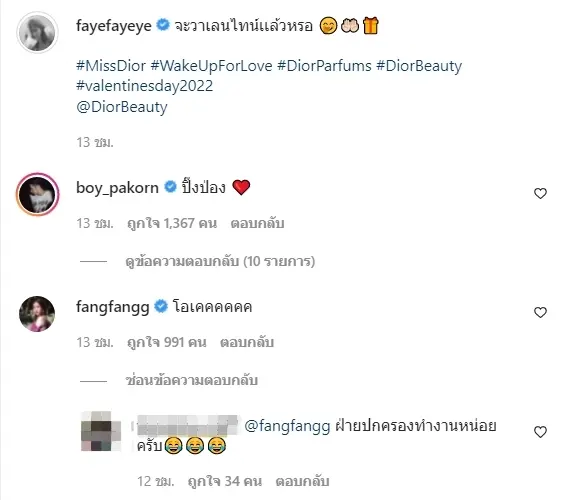Click the blurred user's avatar
Image resolution: width=563 pixels, height=500 pixels.
pos(101,431)
